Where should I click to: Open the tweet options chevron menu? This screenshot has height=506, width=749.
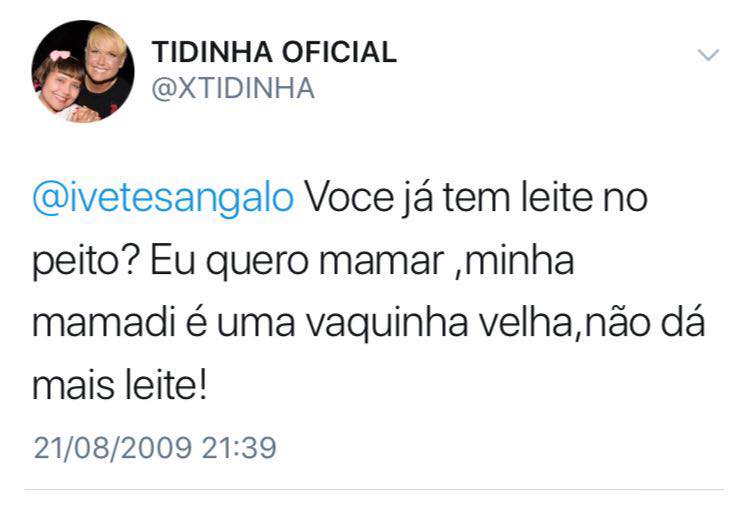707,55
